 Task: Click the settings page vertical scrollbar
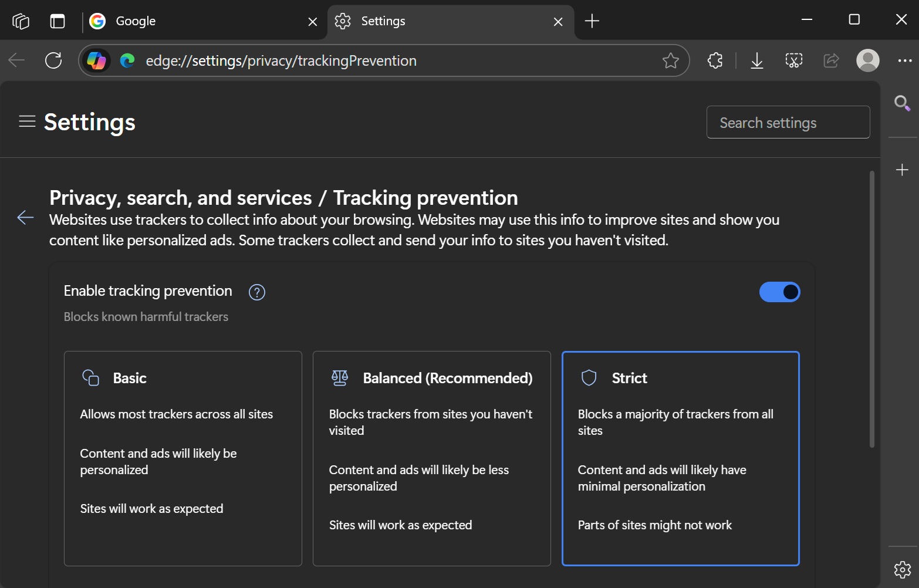click(x=871, y=309)
